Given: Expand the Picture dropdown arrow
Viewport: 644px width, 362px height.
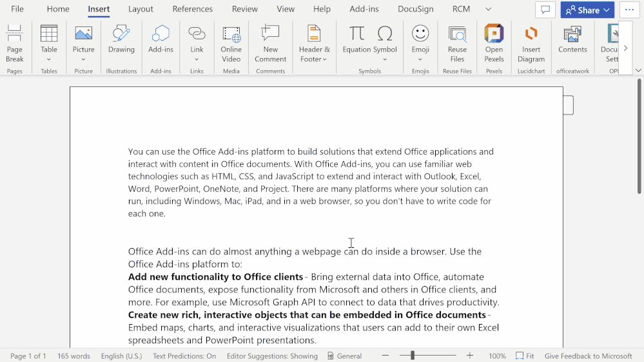Looking at the screenshot, I should (83, 59).
